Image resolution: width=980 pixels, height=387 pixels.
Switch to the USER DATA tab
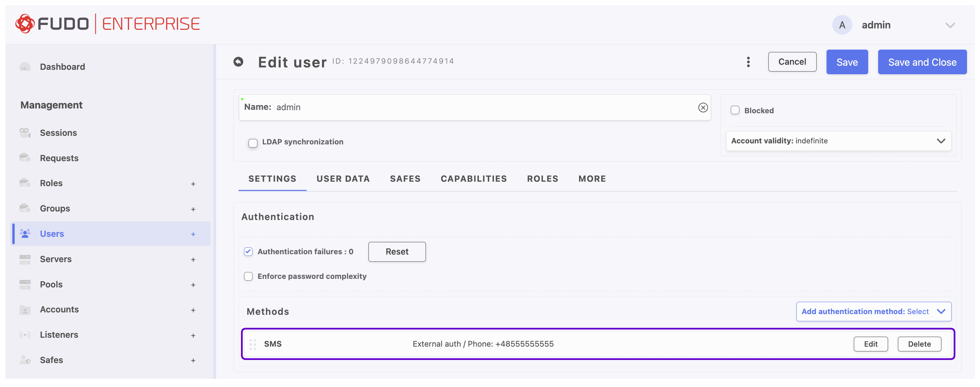pos(343,179)
